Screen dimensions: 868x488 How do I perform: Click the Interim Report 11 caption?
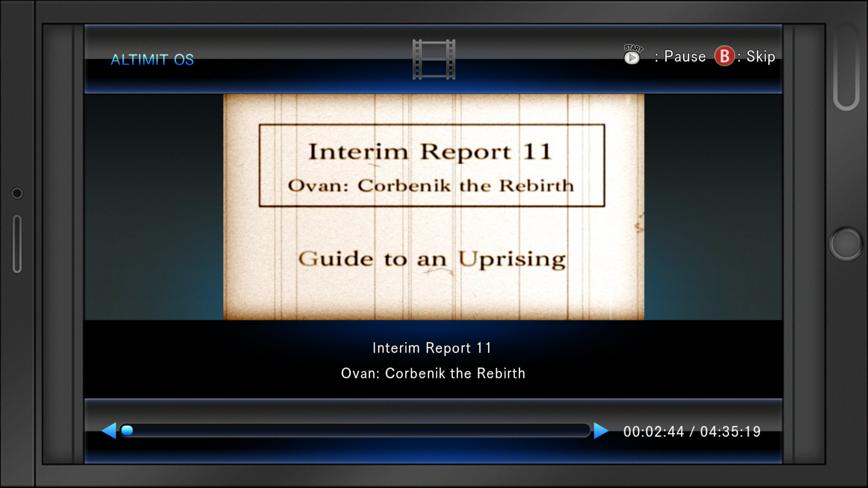click(x=432, y=348)
